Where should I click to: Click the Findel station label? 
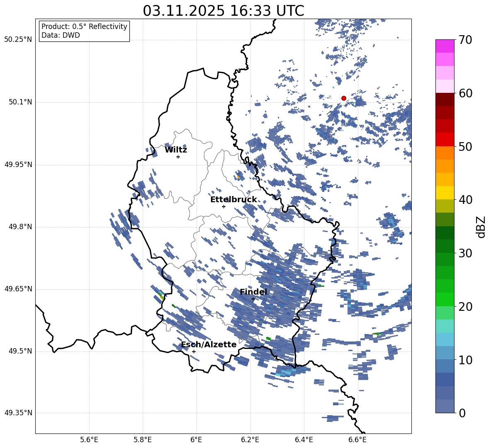(253, 292)
